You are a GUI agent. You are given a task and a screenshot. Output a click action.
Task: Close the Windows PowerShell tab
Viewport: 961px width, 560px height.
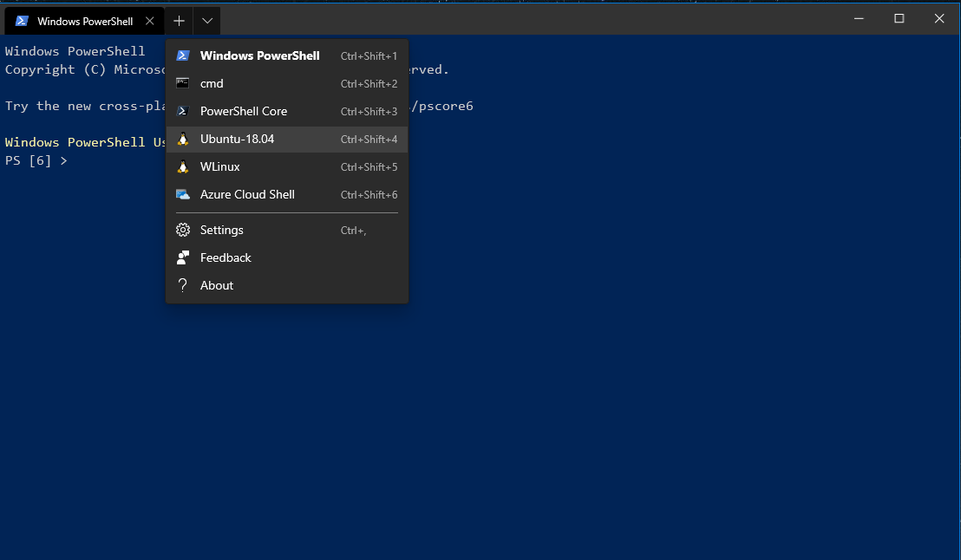point(149,21)
